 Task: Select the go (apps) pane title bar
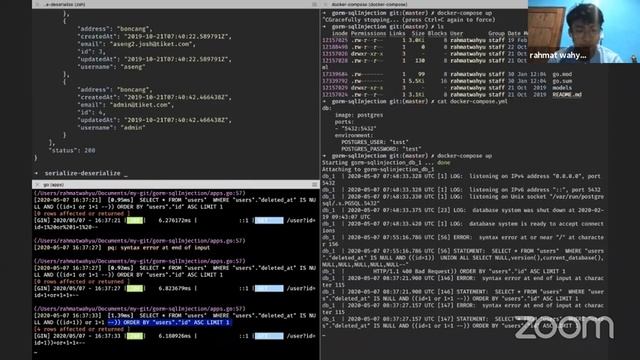coord(176,185)
